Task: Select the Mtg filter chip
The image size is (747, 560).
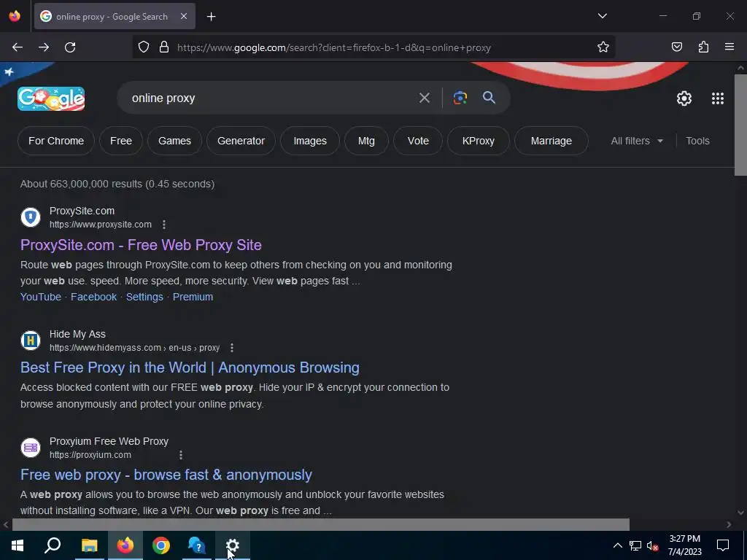Action: pyautogui.click(x=366, y=141)
